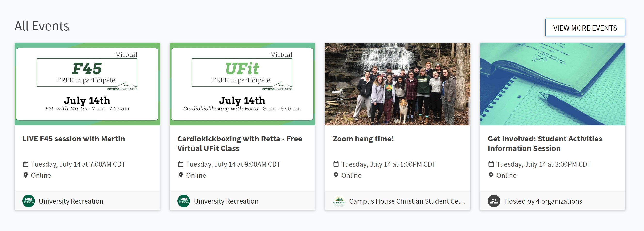
Task: Click University Recreation logo on F45 card
Action: [x=29, y=201]
